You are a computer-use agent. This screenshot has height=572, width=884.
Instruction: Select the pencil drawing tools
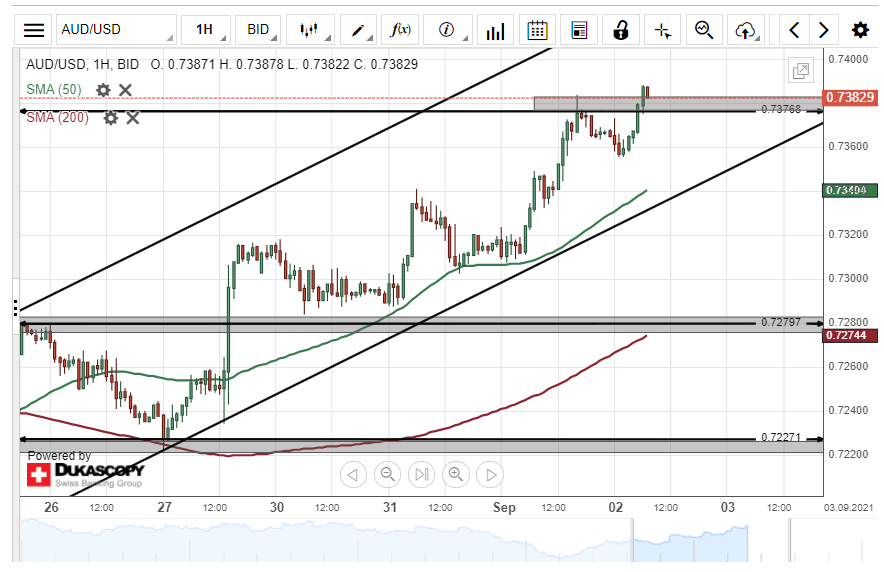(358, 30)
